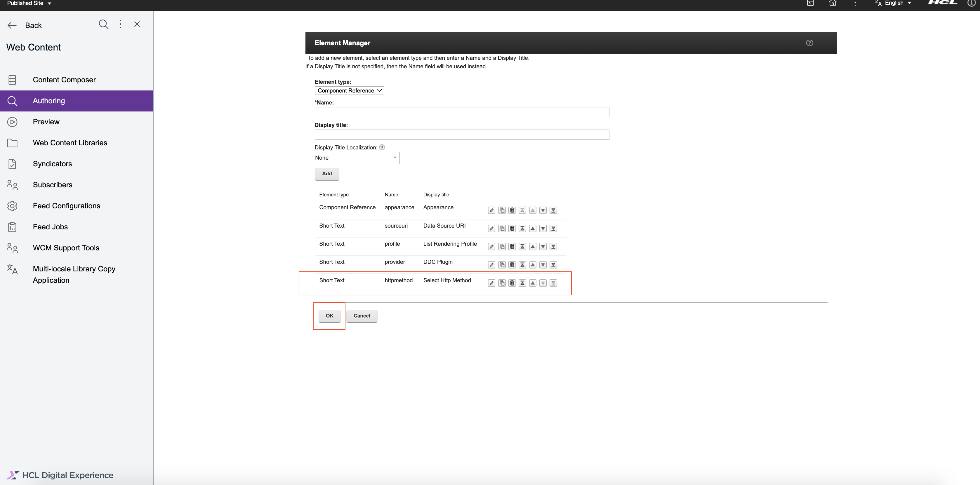Select Syndicators in the sidebar
The image size is (980, 485).
tap(52, 163)
